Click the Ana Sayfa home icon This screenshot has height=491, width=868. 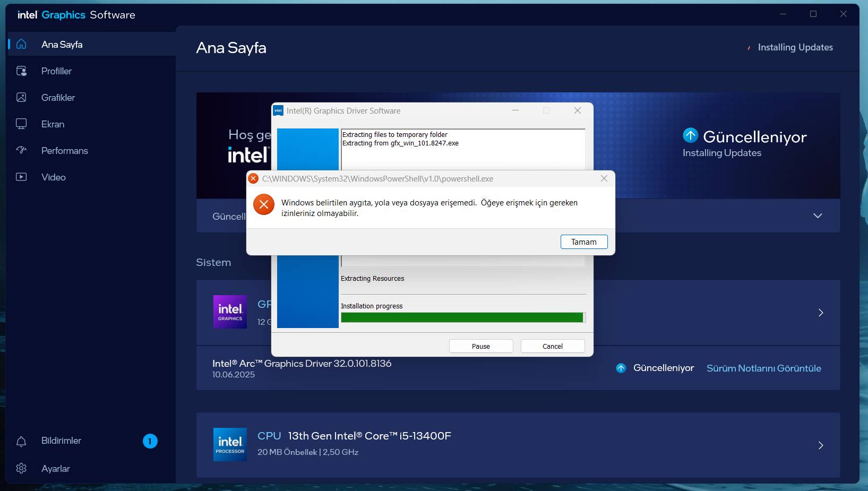click(x=21, y=44)
